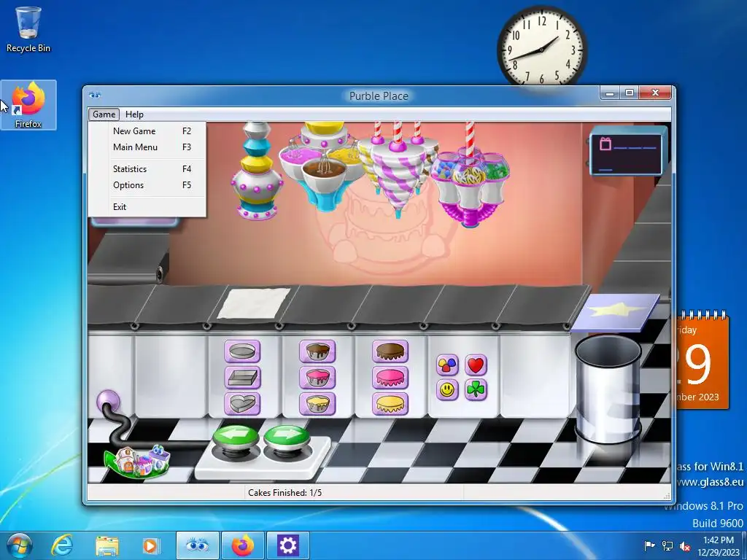
Task: Choose the chocolate batter flavor
Action: tap(317, 351)
